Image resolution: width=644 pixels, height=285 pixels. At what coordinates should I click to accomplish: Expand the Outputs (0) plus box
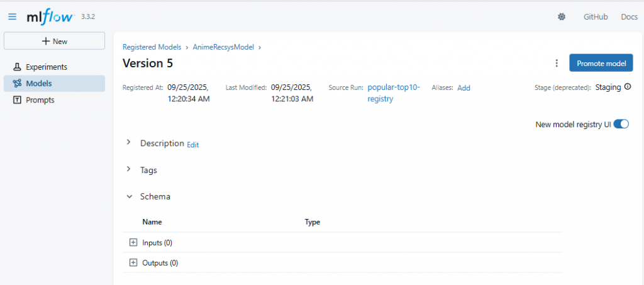pyautogui.click(x=133, y=263)
